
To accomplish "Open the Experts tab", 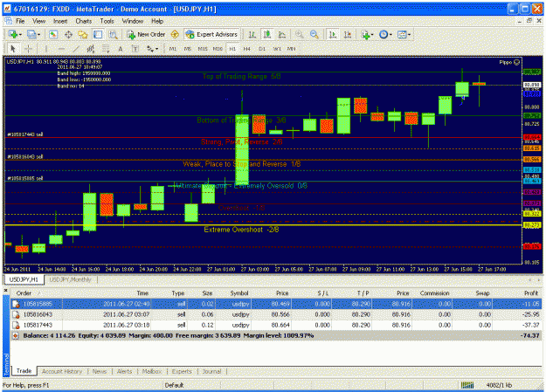I will [x=182, y=371].
